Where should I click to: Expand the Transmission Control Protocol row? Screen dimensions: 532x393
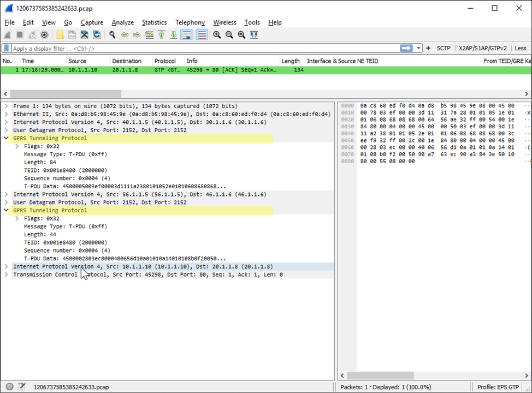coord(6,275)
